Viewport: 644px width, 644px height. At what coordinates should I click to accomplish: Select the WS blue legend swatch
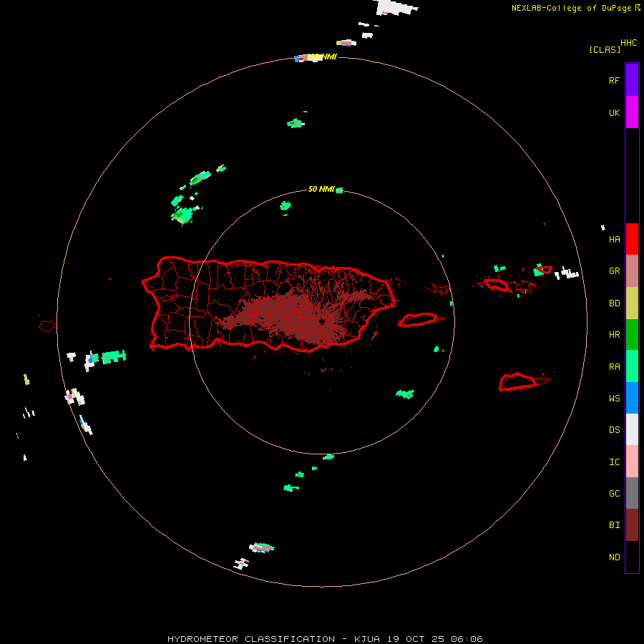point(632,398)
